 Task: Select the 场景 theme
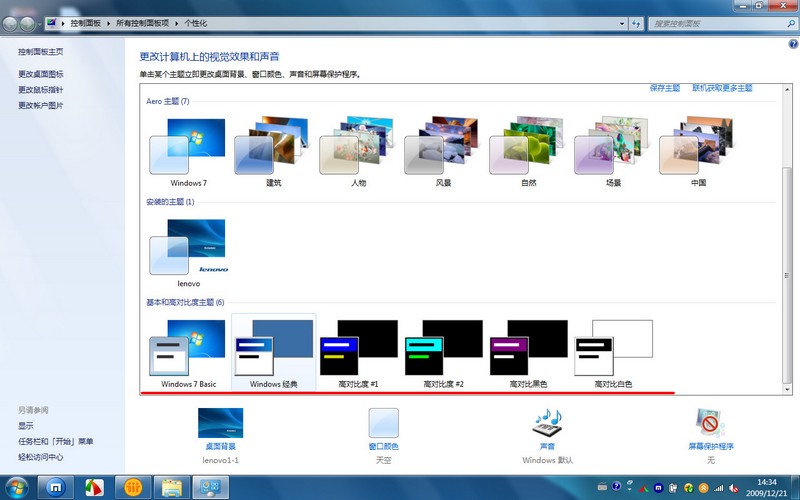[x=613, y=152]
